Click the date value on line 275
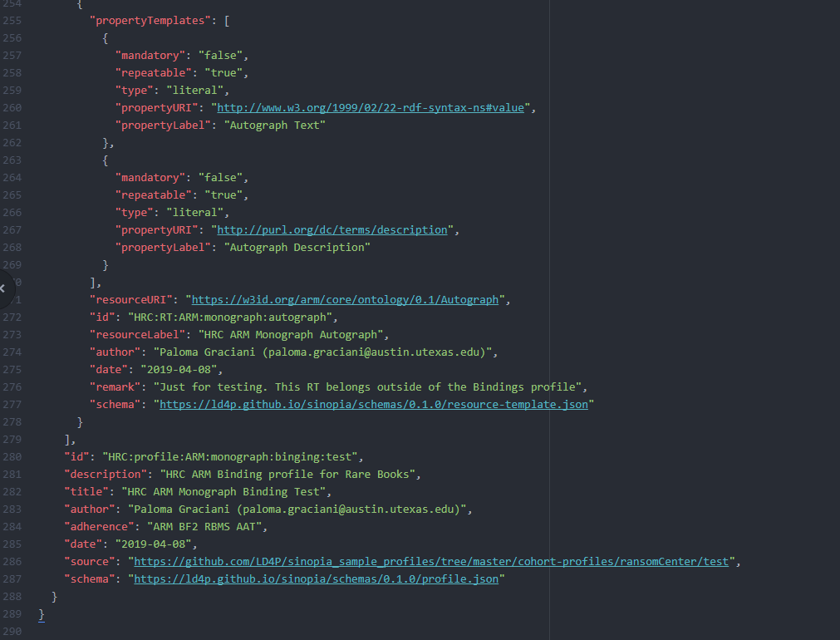This screenshot has width=840, height=640. pos(179,369)
